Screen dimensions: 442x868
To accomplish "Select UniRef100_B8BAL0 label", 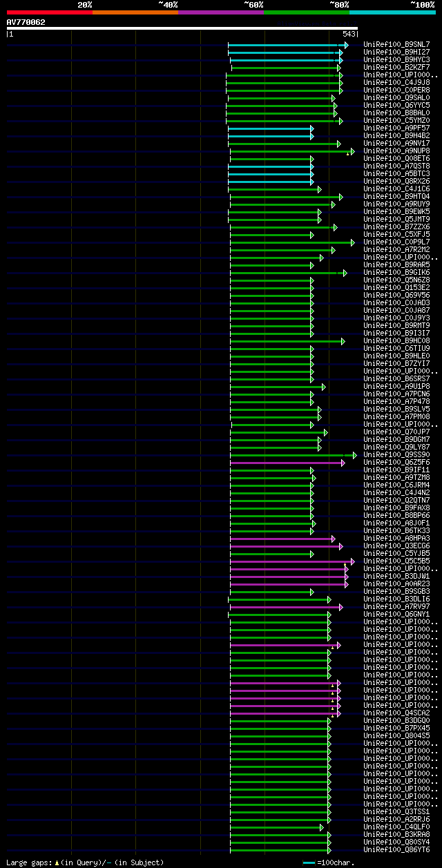I will pos(396,113).
